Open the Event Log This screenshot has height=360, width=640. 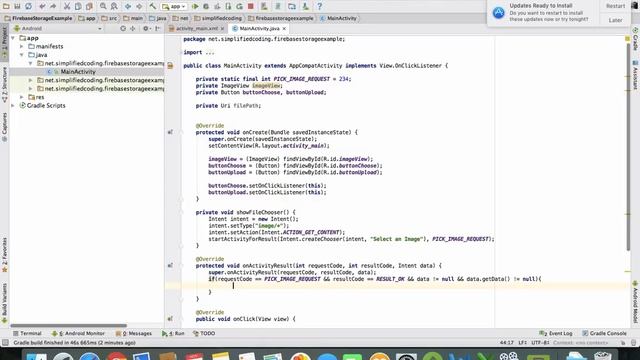click(x=556, y=333)
